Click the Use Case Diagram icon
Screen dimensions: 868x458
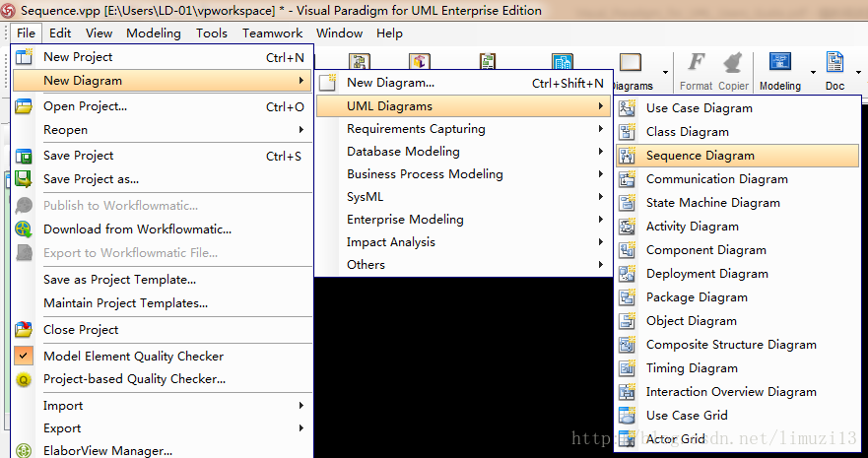pyautogui.click(x=627, y=108)
